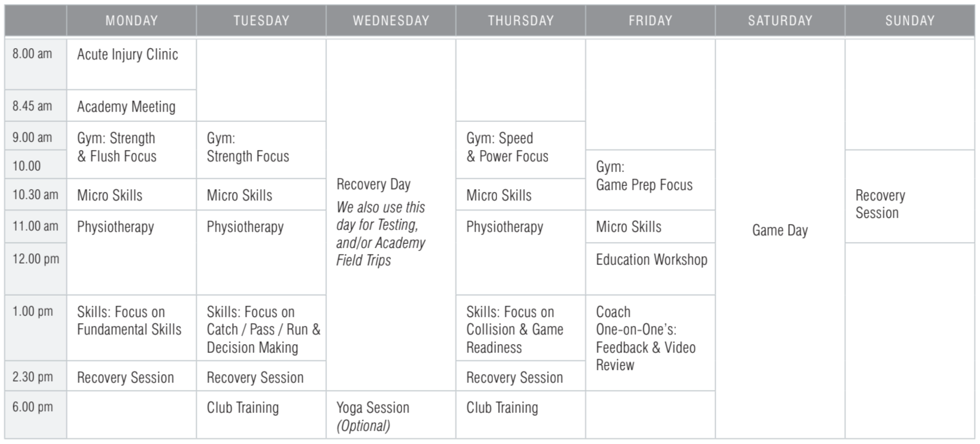Select the Academy Meeting cell

click(132, 106)
